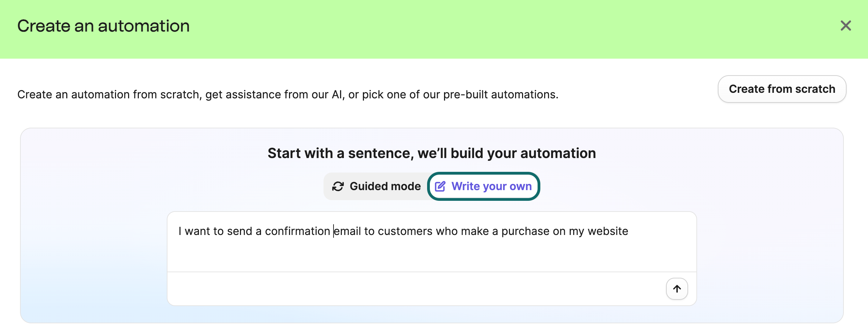
Task: Click the Create an automation header title
Action: [x=103, y=25]
